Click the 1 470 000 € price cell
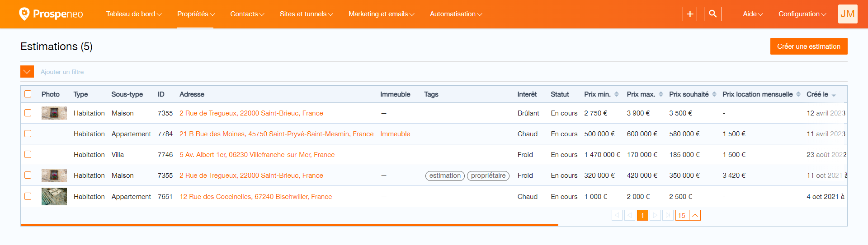Image resolution: width=868 pixels, height=245 pixels. pos(602,155)
